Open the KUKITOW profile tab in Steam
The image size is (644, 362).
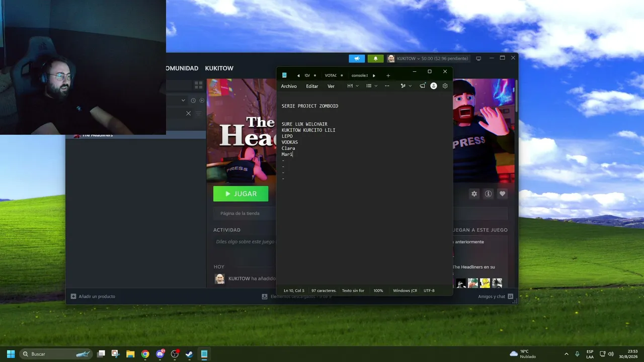(219, 68)
